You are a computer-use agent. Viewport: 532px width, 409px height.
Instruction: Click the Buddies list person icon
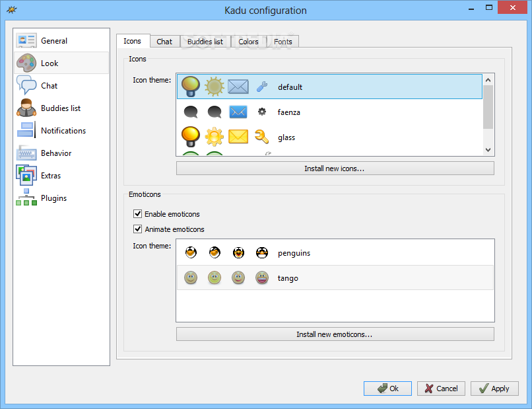26,108
